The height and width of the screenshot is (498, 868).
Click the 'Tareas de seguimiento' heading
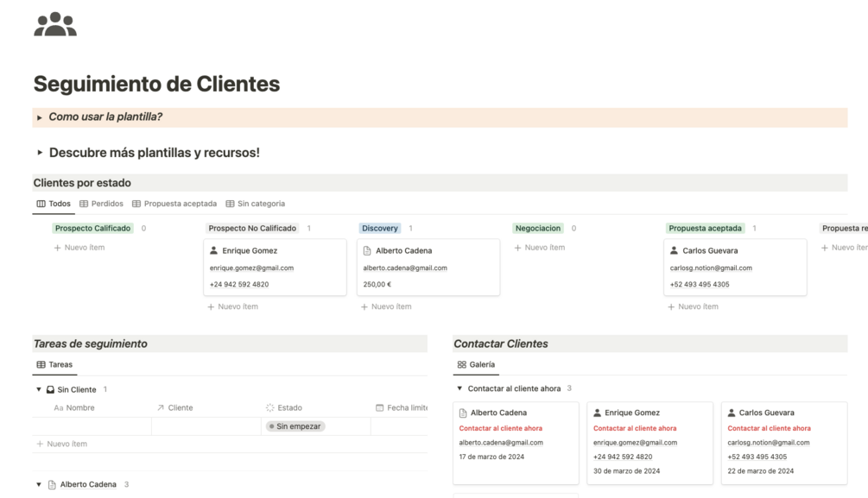pyautogui.click(x=90, y=344)
